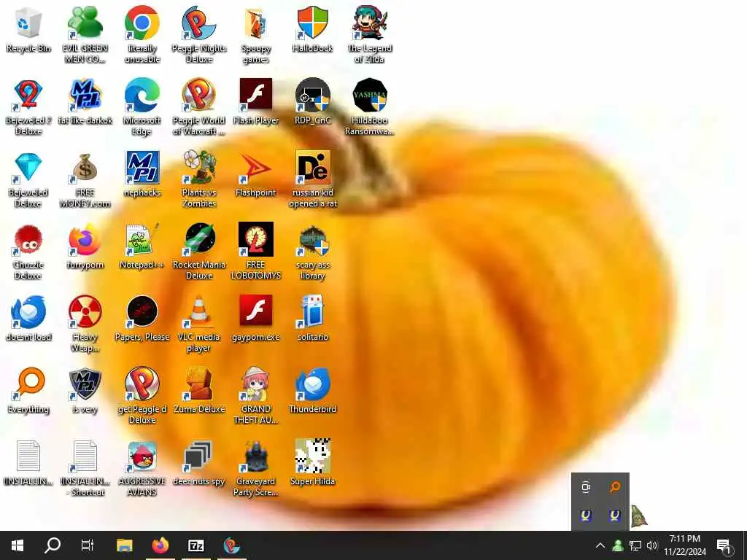The height and width of the screenshot is (560, 747).
Task: Select the Graveyard Party Scre... icon
Action: pos(256,469)
